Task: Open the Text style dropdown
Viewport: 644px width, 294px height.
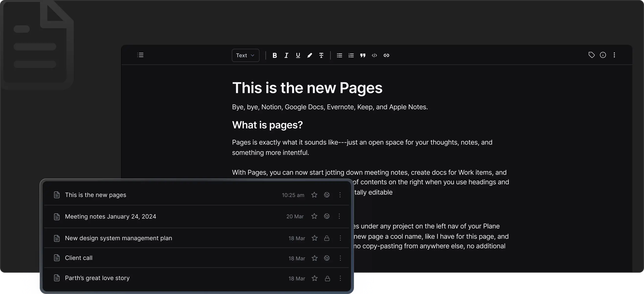Action: 245,55
